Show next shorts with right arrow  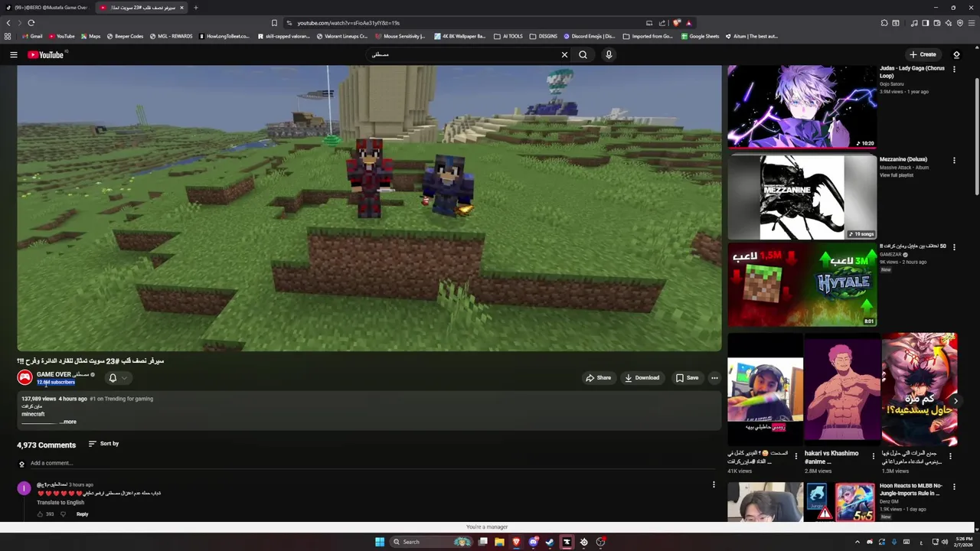click(x=955, y=400)
